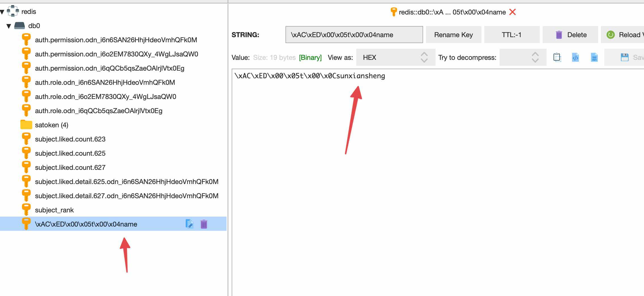Click the key name input field

(354, 35)
